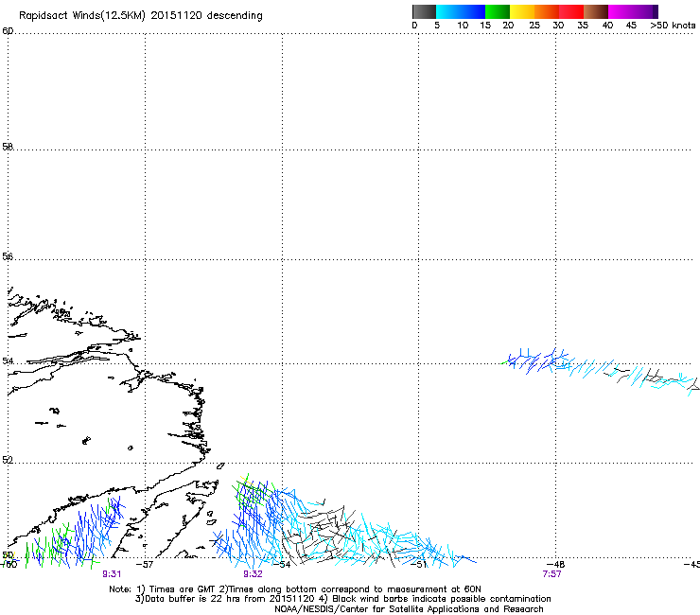Click the '9:32' swath time label
This screenshot has height=615, width=700.
pyautogui.click(x=253, y=574)
